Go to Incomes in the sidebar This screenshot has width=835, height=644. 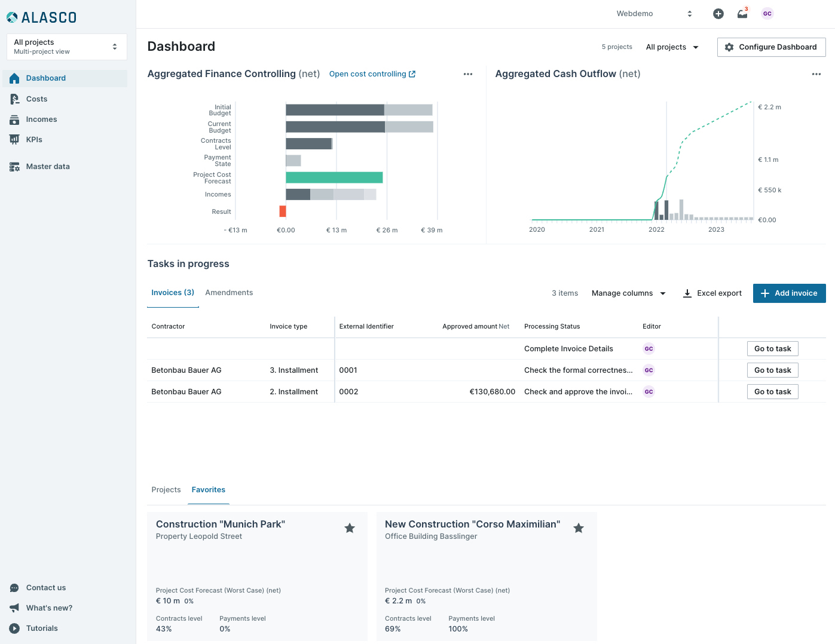point(41,119)
